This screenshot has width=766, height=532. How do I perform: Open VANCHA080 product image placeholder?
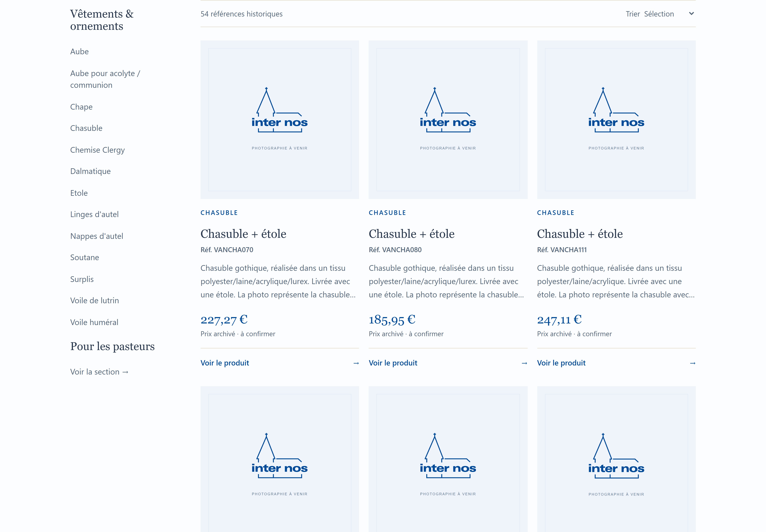[448, 120]
